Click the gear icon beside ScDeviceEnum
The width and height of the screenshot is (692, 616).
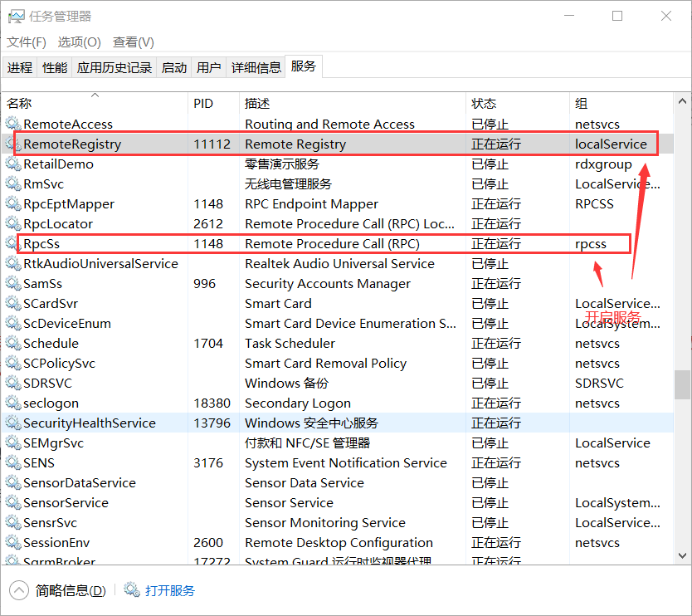[x=13, y=323]
